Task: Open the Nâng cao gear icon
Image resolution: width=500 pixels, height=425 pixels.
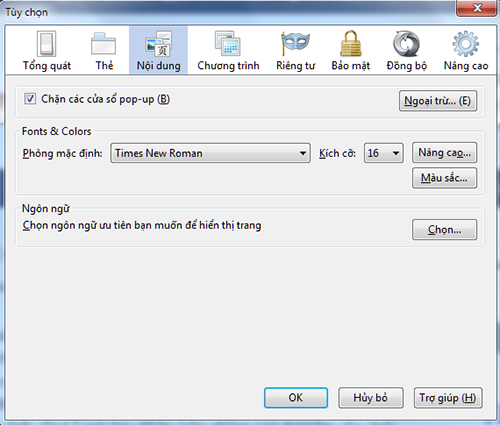Action: coord(466,44)
